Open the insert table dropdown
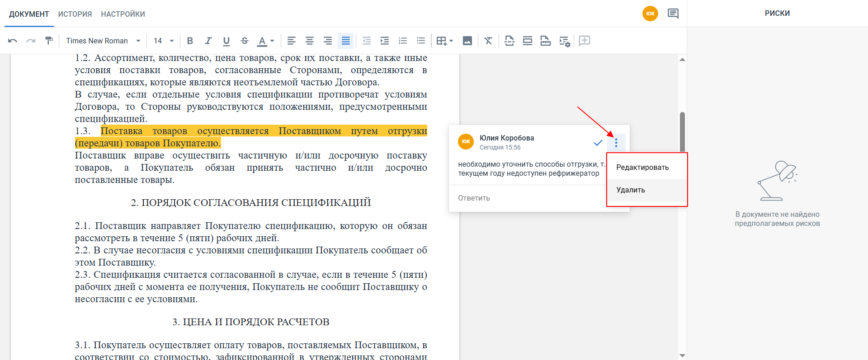 click(445, 41)
